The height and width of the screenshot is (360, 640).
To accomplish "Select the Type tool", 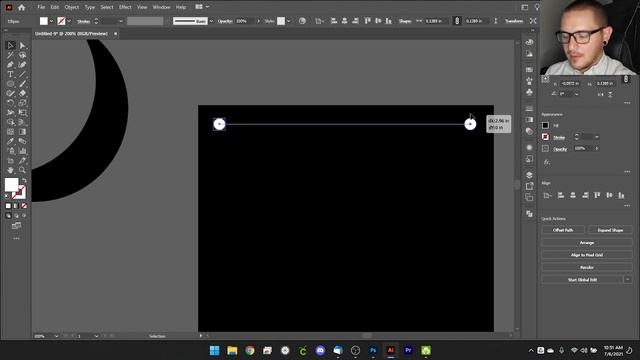I will click(x=11, y=75).
